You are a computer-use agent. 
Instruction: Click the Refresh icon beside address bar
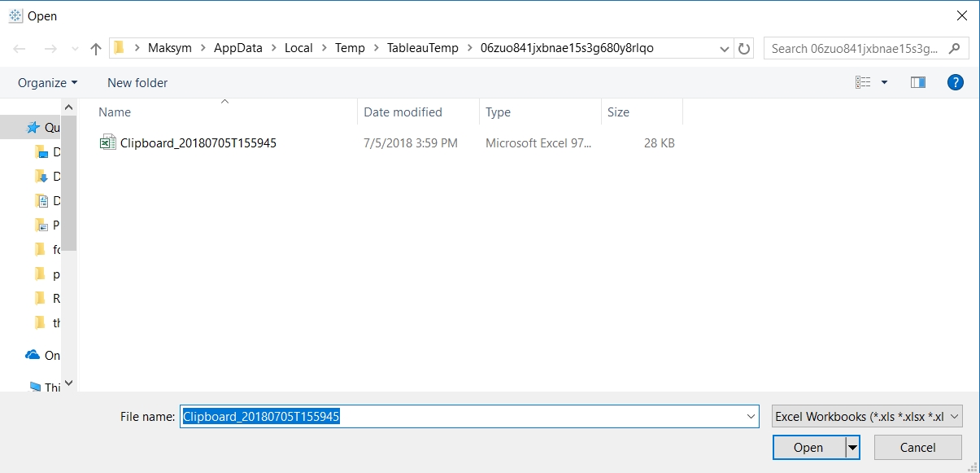point(744,48)
